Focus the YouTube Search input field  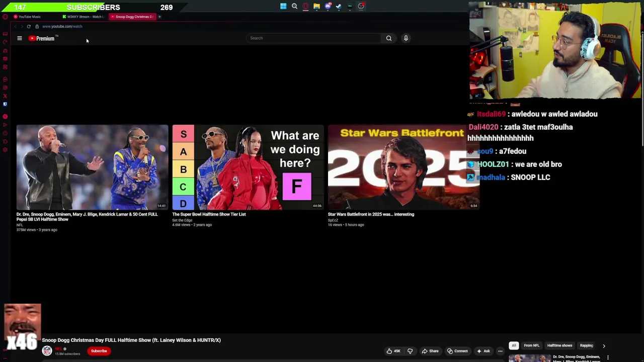click(x=314, y=38)
